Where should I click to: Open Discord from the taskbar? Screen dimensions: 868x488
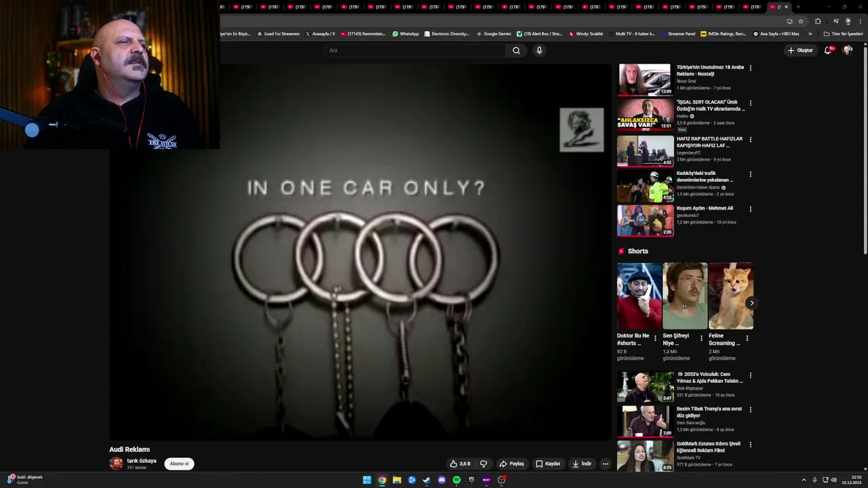441,480
